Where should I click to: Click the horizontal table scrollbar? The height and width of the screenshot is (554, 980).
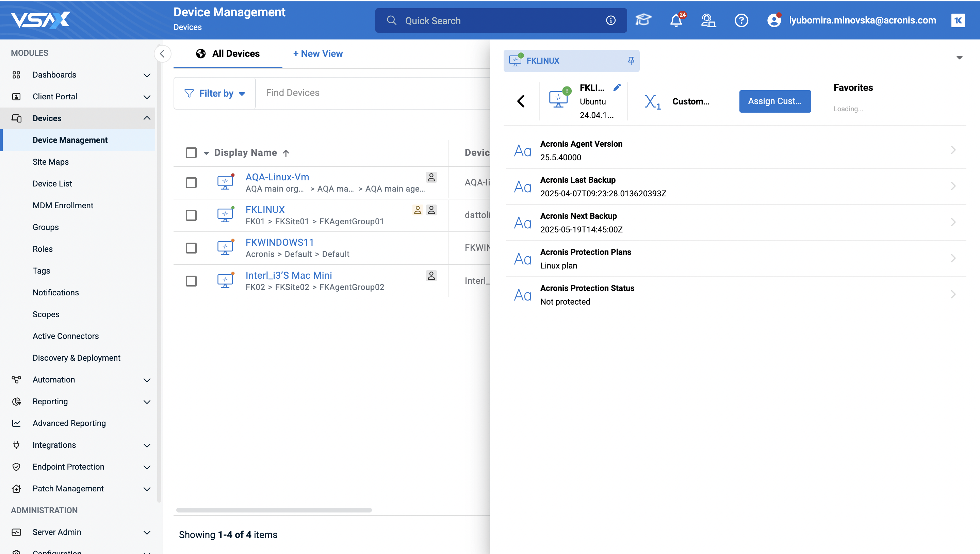point(274,509)
